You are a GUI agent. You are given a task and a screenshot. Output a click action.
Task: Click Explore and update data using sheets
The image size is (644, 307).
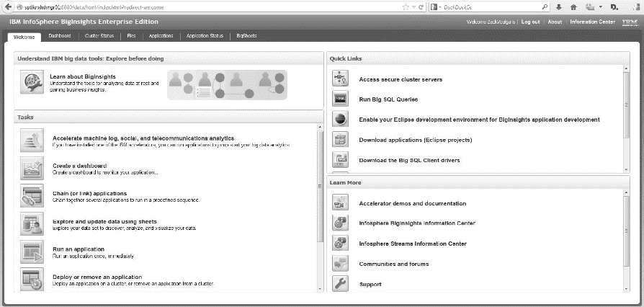(x=104, y=221)
